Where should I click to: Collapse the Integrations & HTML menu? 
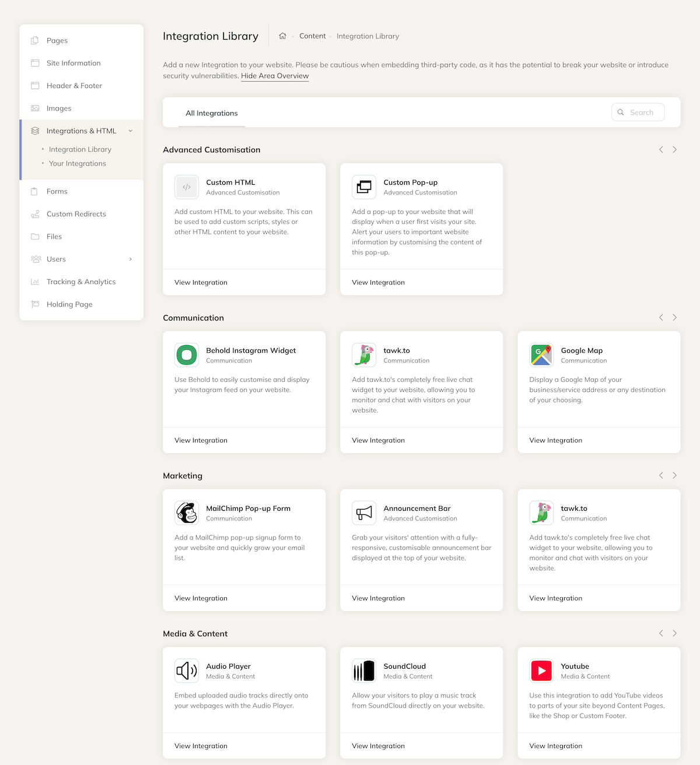click(131, 131)
